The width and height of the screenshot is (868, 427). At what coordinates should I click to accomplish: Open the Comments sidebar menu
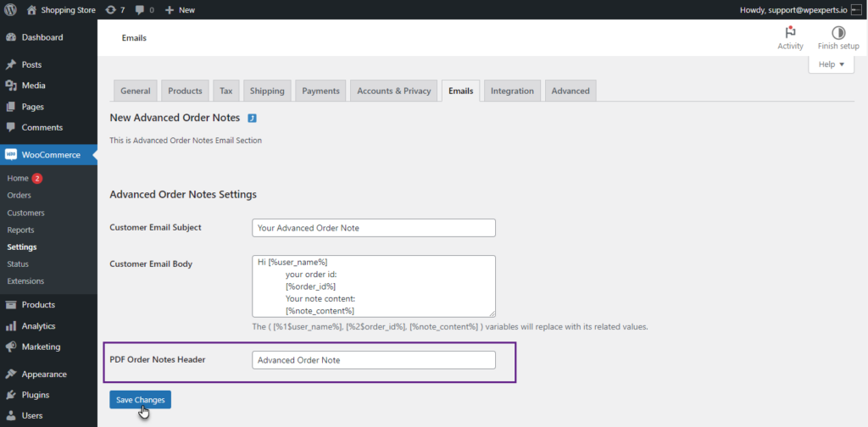point(42,127)
